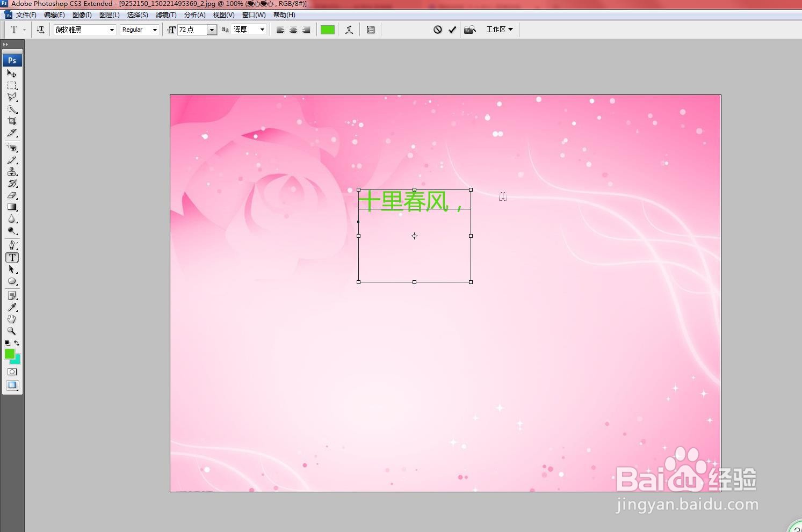Select the Move tool
Screen dimensions: 802x532
[x=12, y=74]
